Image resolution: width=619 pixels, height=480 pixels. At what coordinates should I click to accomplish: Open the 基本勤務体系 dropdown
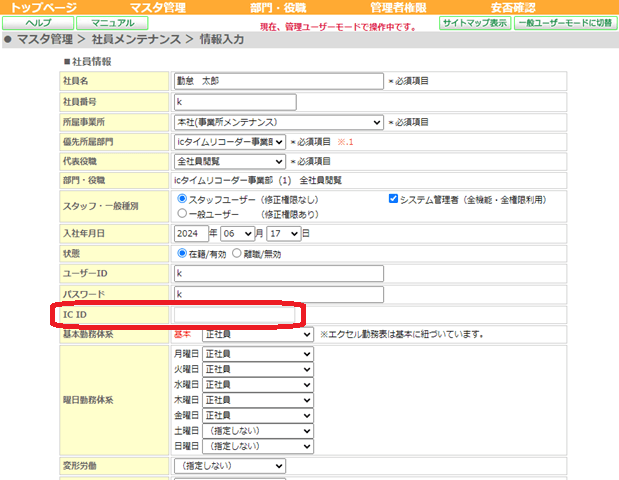pos(258,334)
